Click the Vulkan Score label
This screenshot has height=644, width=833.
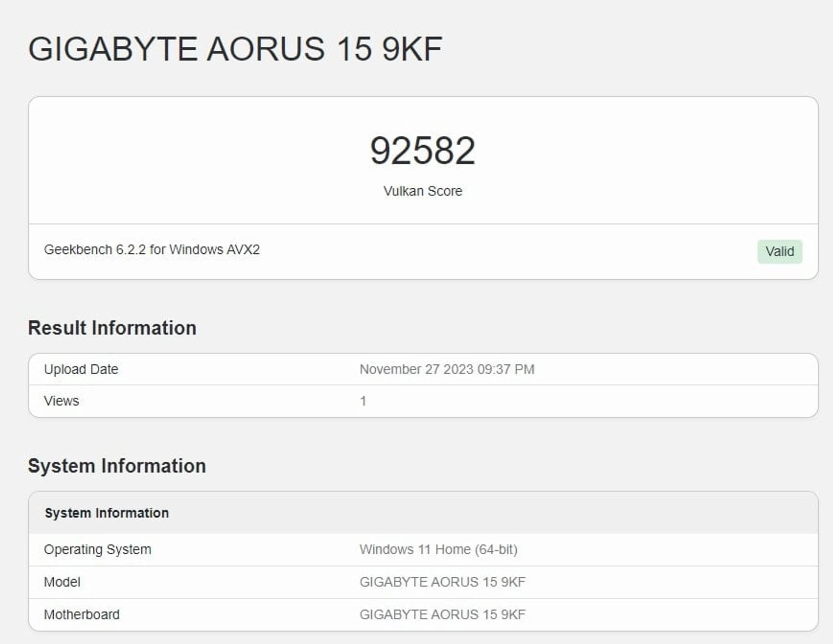423,191
